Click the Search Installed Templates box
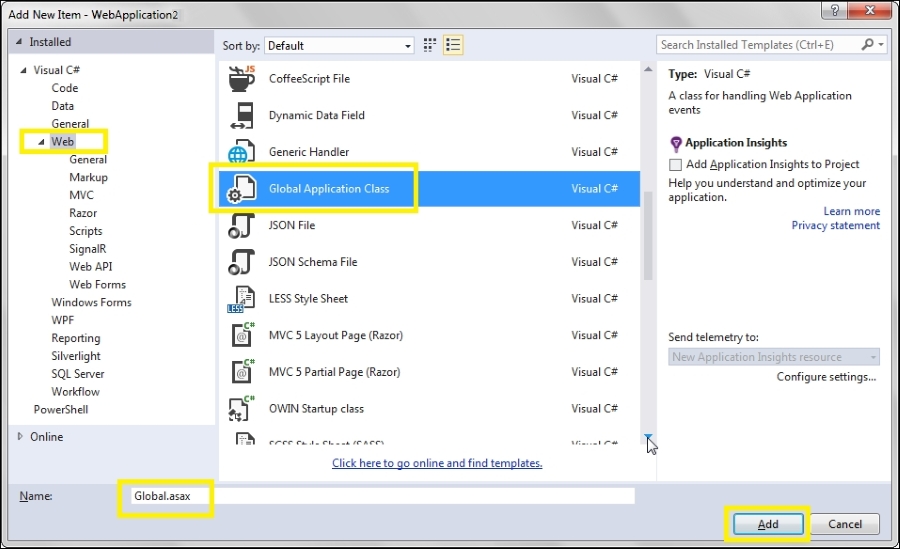Image resolution: width=900 pixels, height=549 pixels. [758, 44]
